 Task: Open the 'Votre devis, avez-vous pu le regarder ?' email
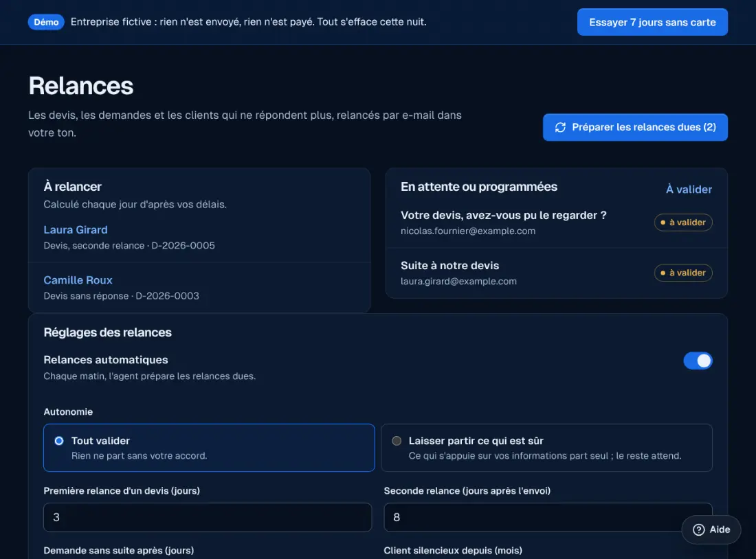pyautogui.click(x=503, y=216)
